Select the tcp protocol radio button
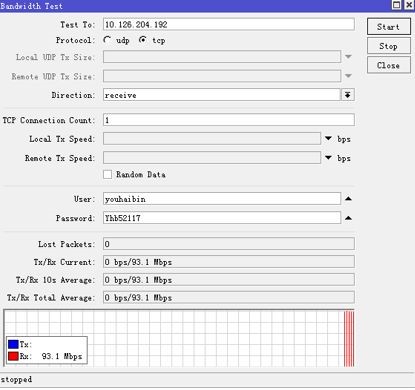This screenshot has height=390, width=415. click(143, 40)
